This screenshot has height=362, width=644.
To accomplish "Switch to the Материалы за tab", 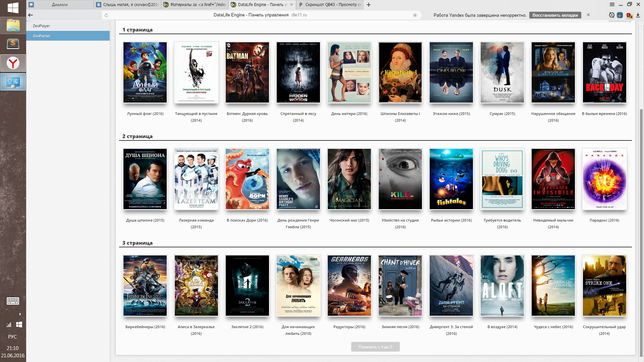I will (x=195, y=5).
